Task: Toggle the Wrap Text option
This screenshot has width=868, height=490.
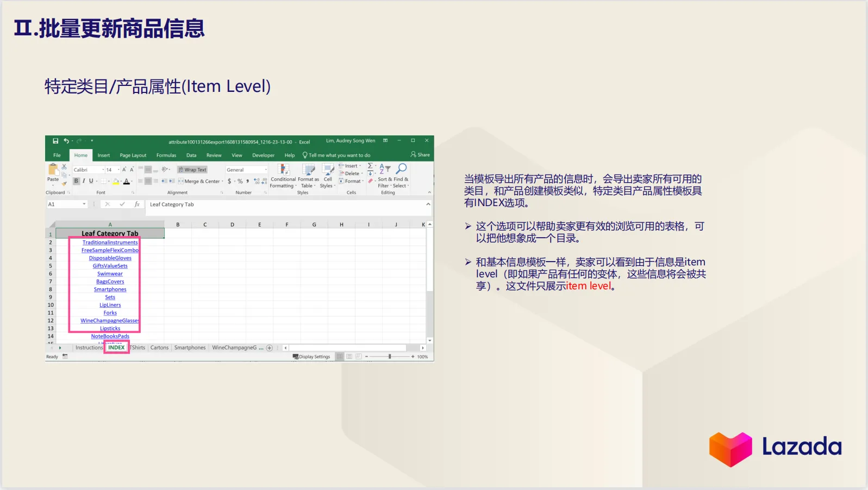Action: pyautogui.click(x=192, y=170)
